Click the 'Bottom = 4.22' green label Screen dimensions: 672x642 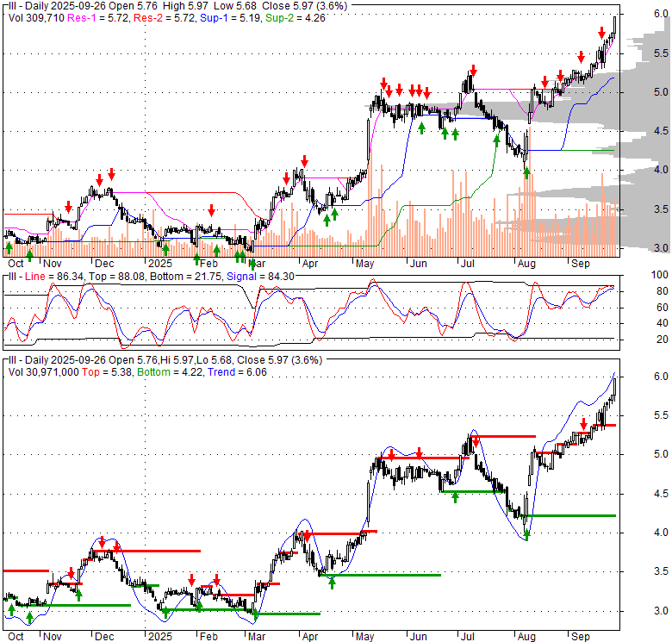coord(170,372)
